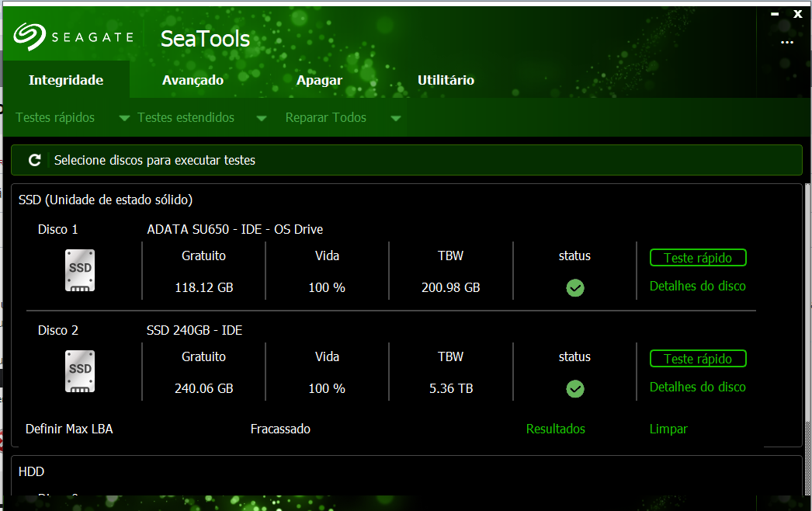812x511 pixels.
Task: Click 'SSD 240GB - IDE' drive name
Action: click(194, 330)
